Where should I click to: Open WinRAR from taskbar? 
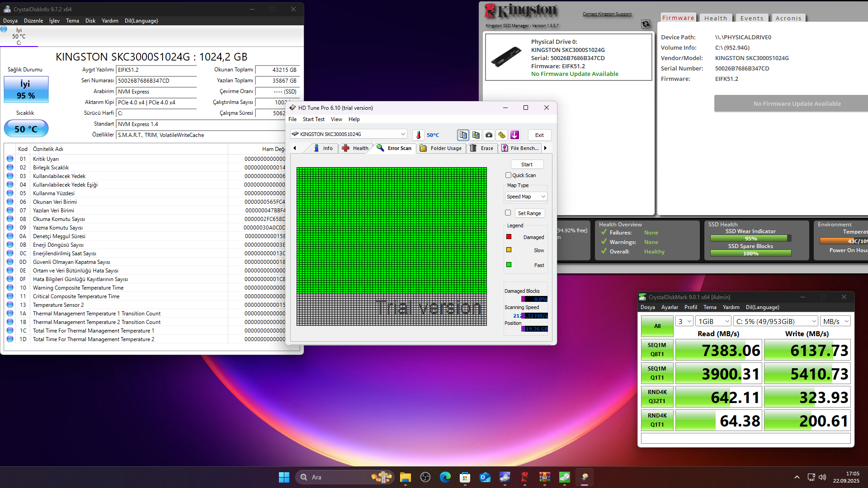(x=544, y=477)
